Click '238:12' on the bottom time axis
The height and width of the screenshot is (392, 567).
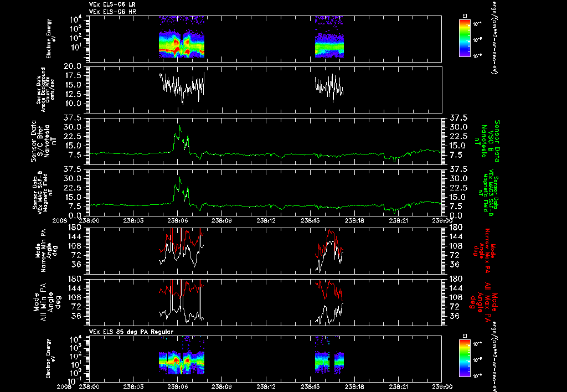point(266,386)
